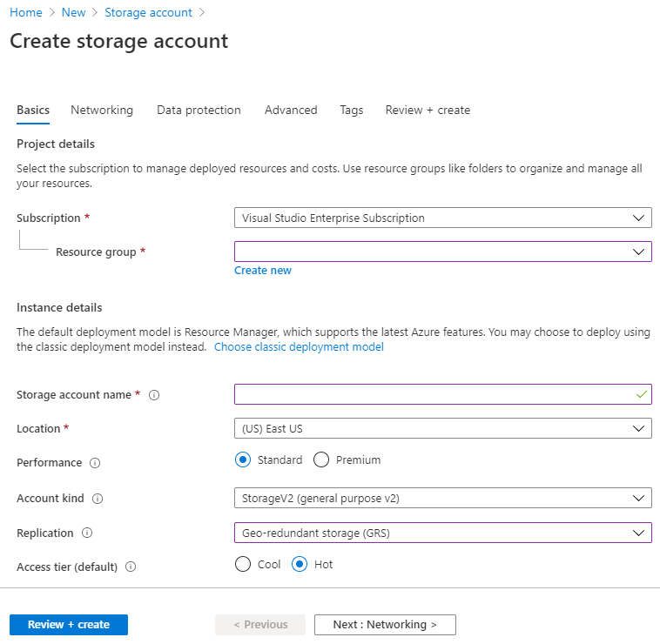Click Next : Networking button
Screen dimensions: 660x644
pos(385,624)
